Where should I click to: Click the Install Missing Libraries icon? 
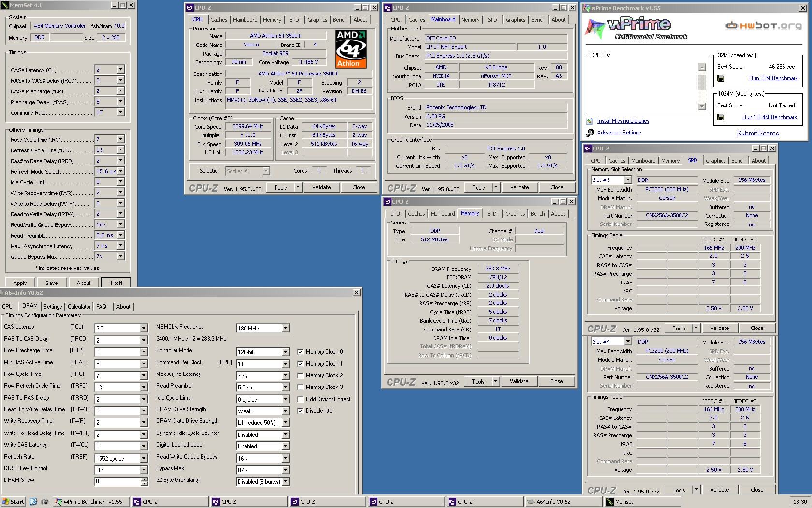click(590, 121)
